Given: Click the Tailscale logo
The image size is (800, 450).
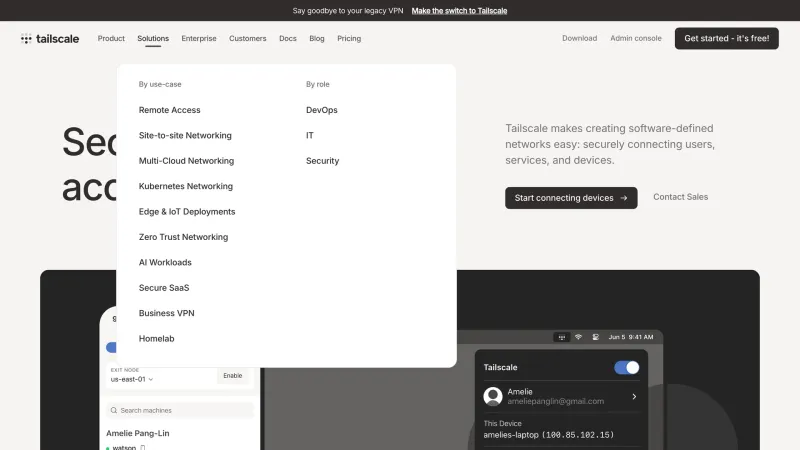Looking at the screenshot, I should [50, 39].
